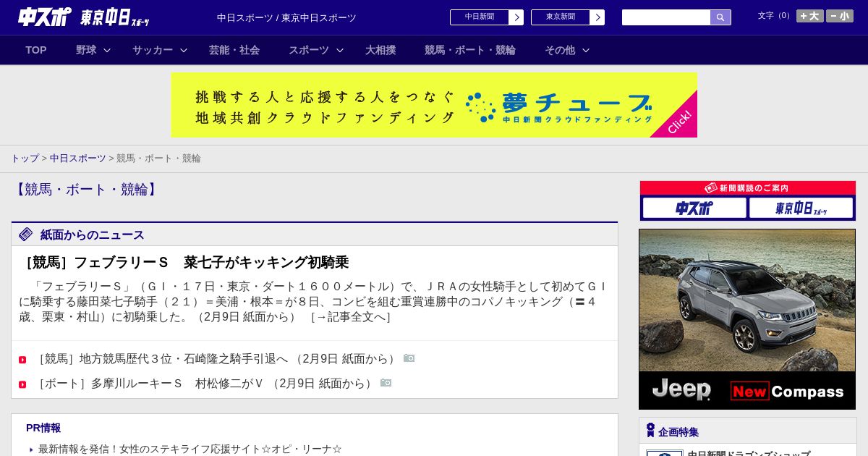Click the camera icon beside 村松修二 article

[386, 383]
